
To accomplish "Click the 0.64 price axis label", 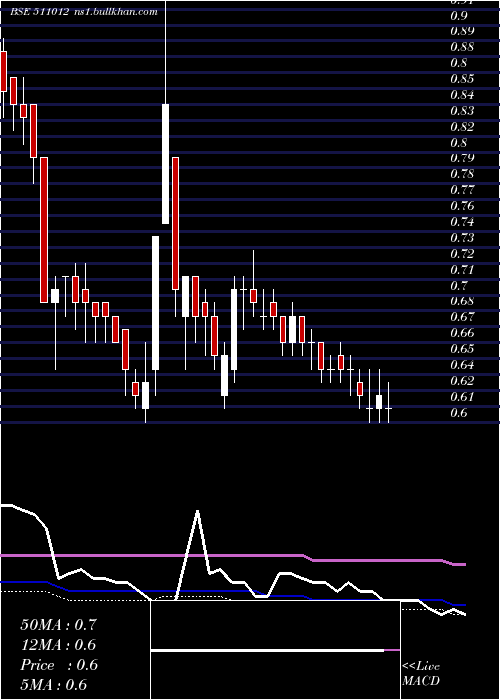I will click(x=462, y=365).
